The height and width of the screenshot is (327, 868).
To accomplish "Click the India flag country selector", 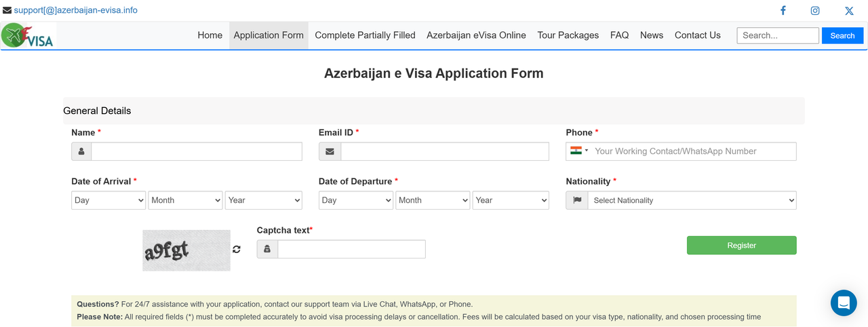I will pyautogui.click(x=578, y=151).
